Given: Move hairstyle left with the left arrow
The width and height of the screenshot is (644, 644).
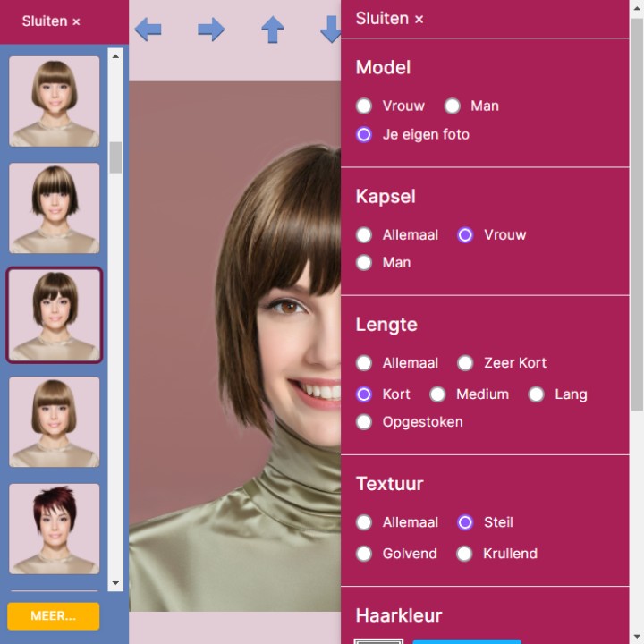Looking at the screenshot, I should (x=148, y=30).
